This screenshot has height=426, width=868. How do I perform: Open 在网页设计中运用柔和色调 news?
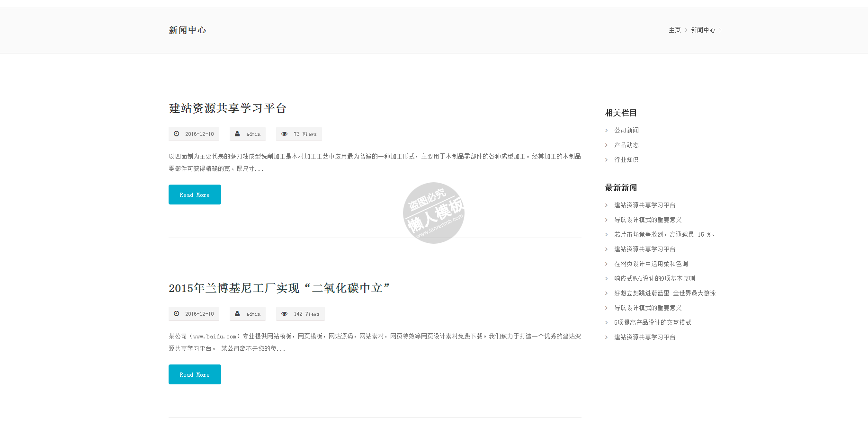[x=651, y=264]
